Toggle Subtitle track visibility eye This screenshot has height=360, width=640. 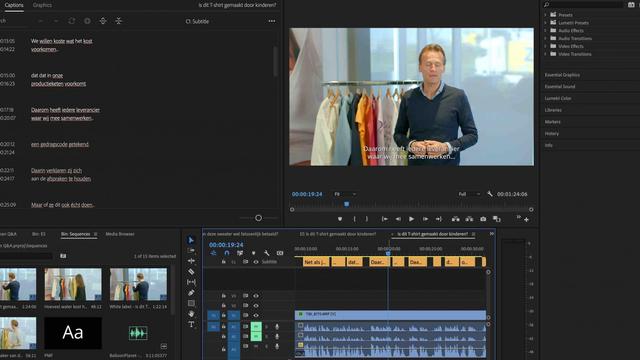coord(256,262)
